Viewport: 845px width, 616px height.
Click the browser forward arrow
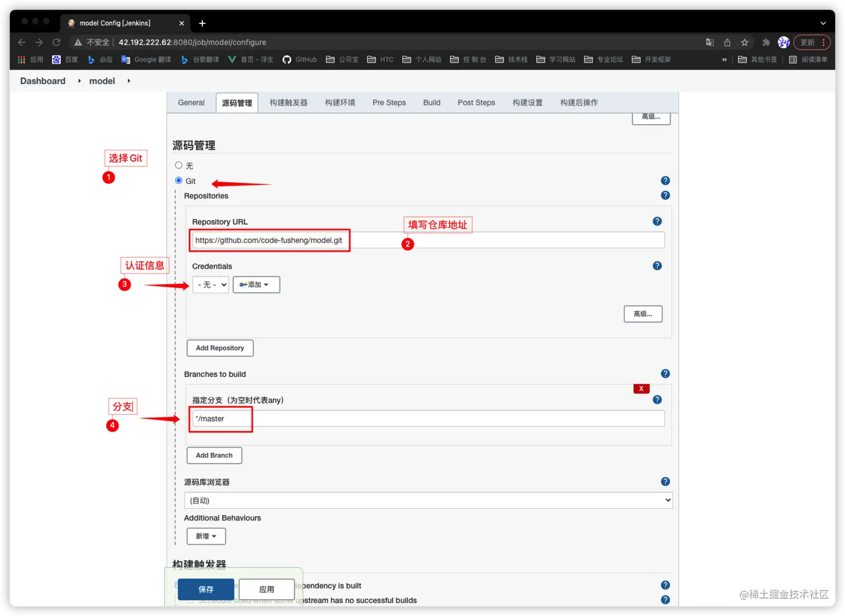[39, 42]
